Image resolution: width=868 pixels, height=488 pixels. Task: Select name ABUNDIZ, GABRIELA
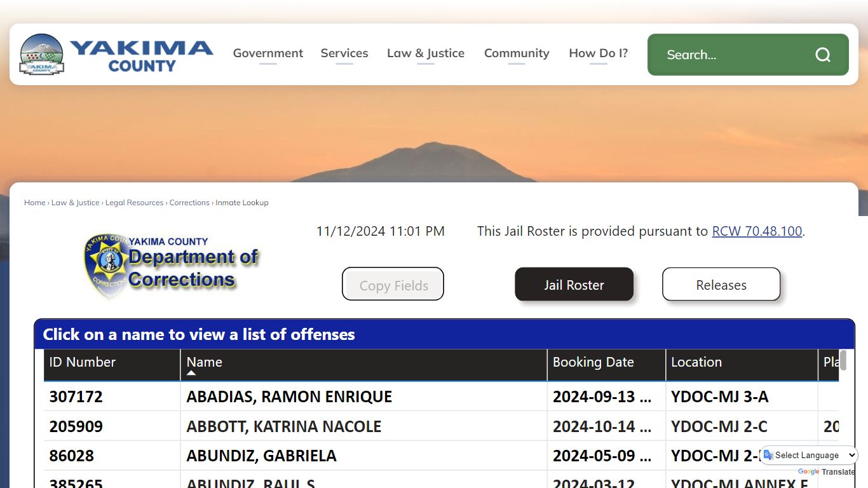pos(261,456)
